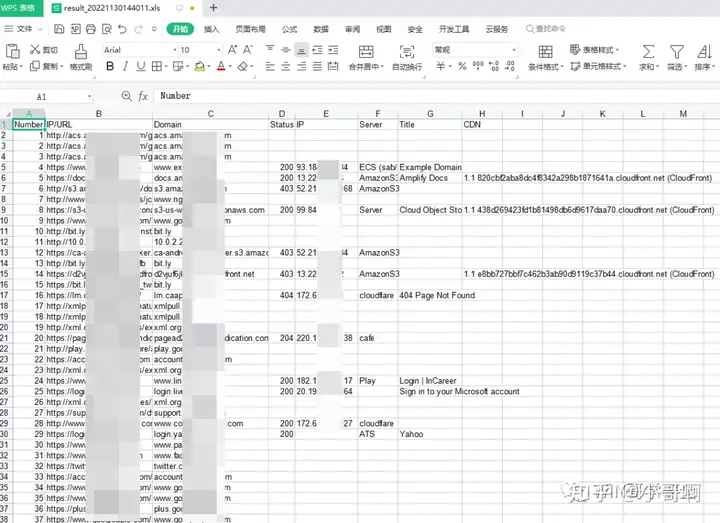Open the number format 常规 dropdown
720x523 pixels.
[514, 50]
